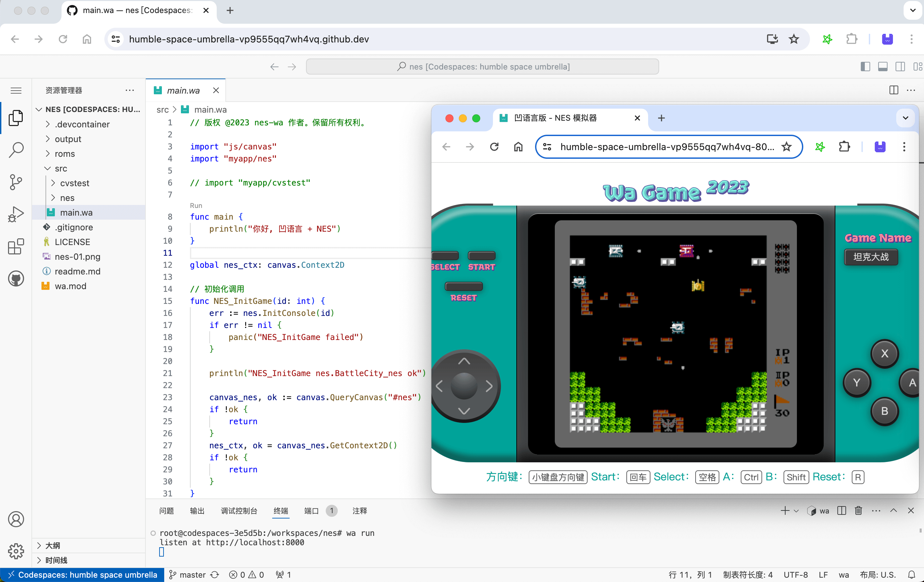Close the main.wa editor tab

(216, 90)
